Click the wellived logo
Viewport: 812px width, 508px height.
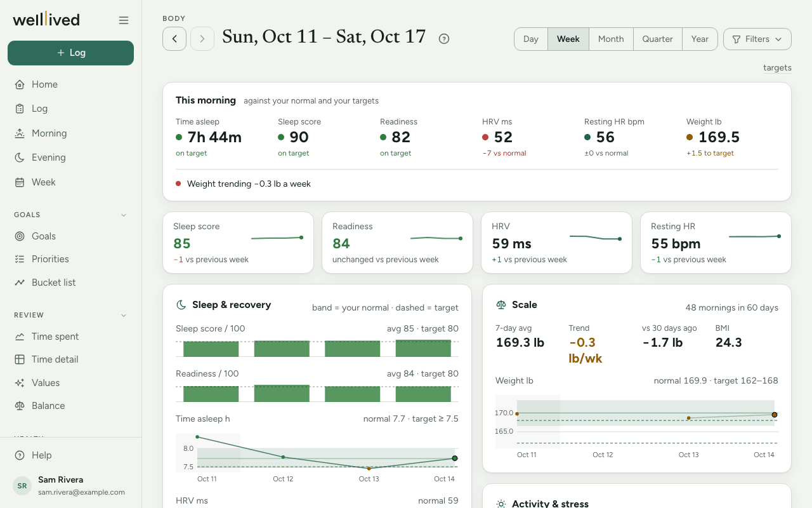[x=46, y=20]
